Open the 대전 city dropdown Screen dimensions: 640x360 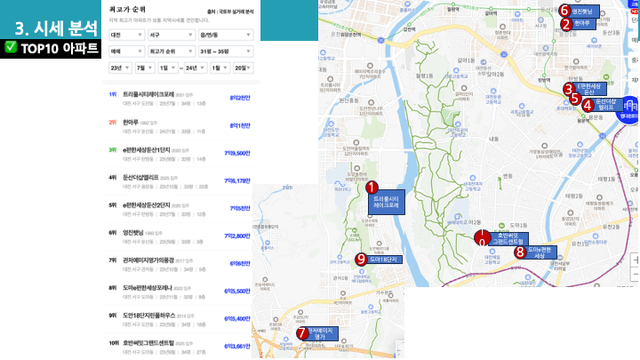tap(127, 35)
